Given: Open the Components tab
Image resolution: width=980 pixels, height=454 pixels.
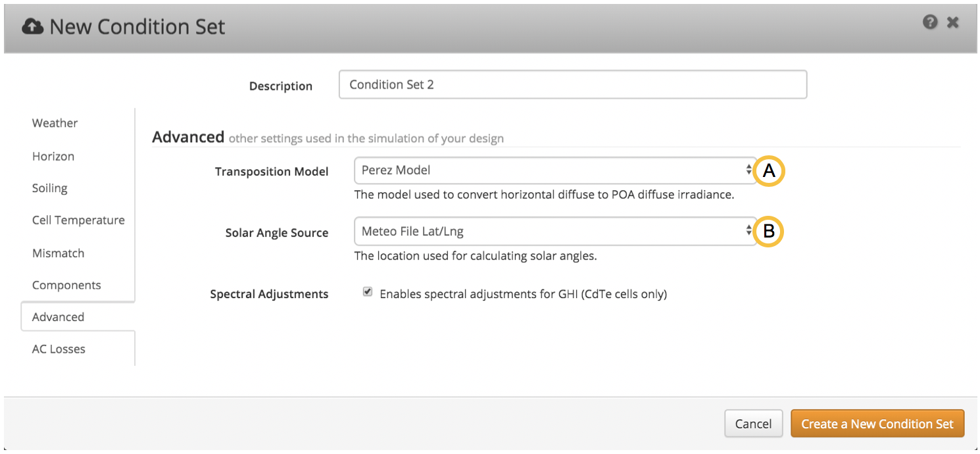Looking at the screenshot, I should [66, 286].
